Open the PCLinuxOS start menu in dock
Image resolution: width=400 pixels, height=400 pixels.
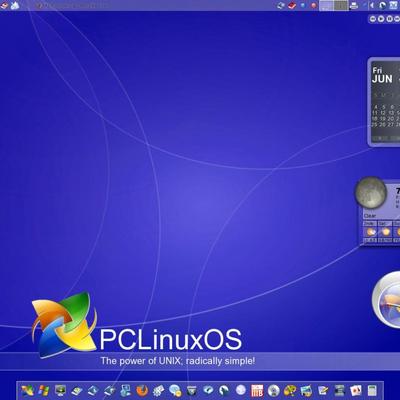pos(27,390)
